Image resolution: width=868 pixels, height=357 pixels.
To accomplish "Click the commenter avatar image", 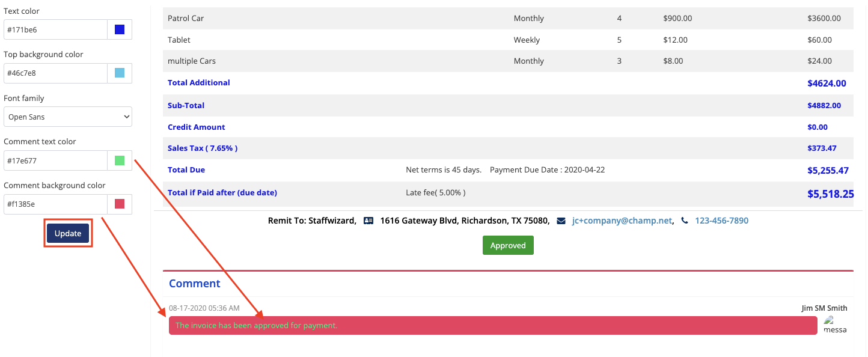I will [x=834, y=325].
